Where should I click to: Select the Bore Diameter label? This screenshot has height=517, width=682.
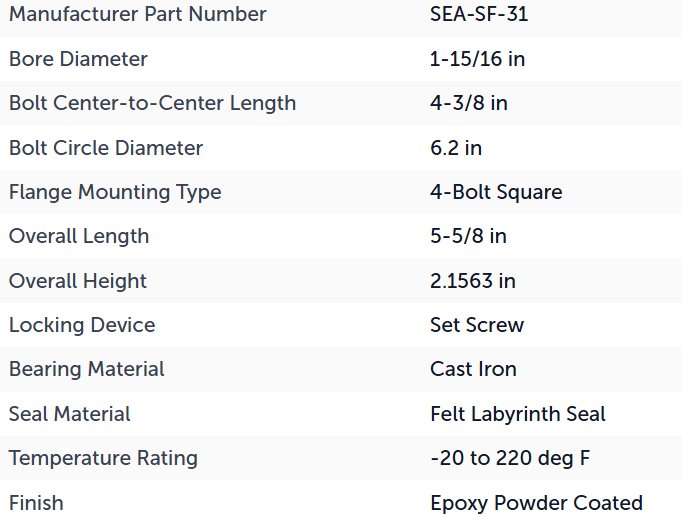pos(78,59)
